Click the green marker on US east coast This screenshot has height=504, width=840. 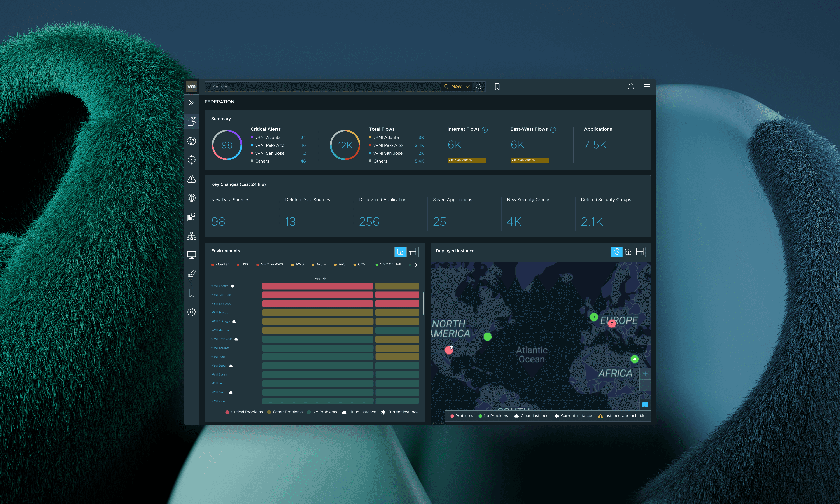coord(487,337)
